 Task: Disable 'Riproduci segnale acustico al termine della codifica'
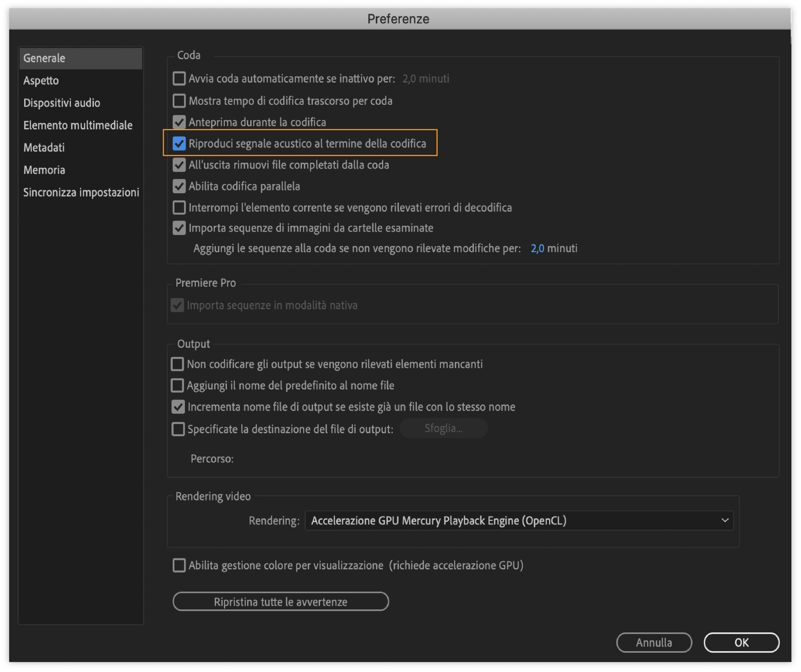(x=179, y=144)
